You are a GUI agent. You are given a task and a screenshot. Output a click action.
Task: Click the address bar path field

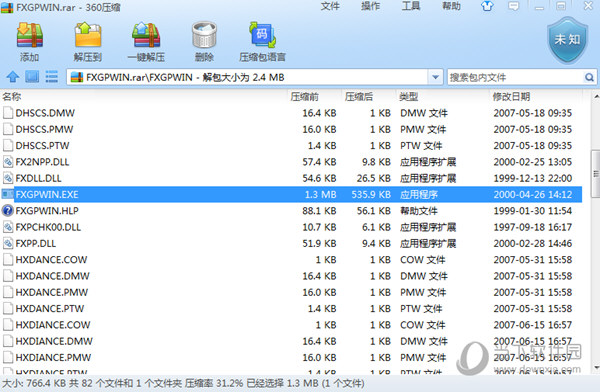(256, 77)
